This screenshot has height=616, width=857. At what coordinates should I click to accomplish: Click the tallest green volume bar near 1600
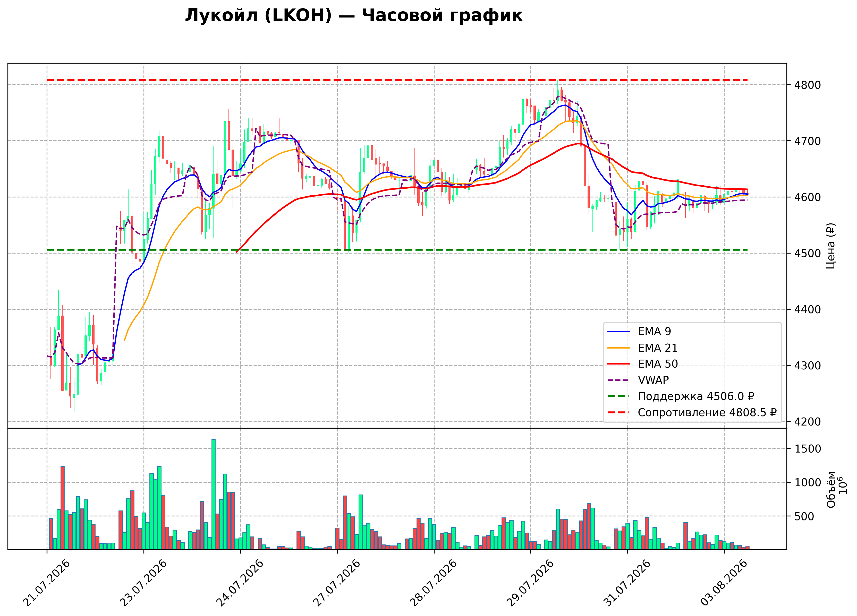click(214, 494)
